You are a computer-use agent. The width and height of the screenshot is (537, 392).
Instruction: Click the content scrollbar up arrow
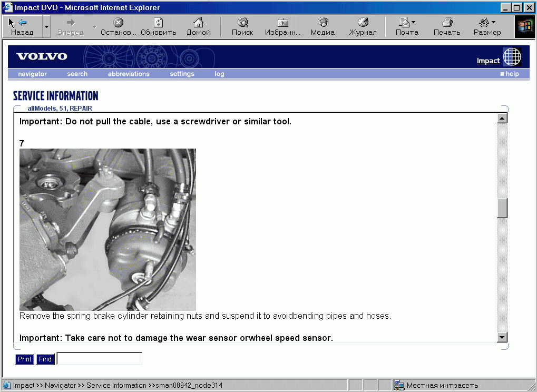502,119
